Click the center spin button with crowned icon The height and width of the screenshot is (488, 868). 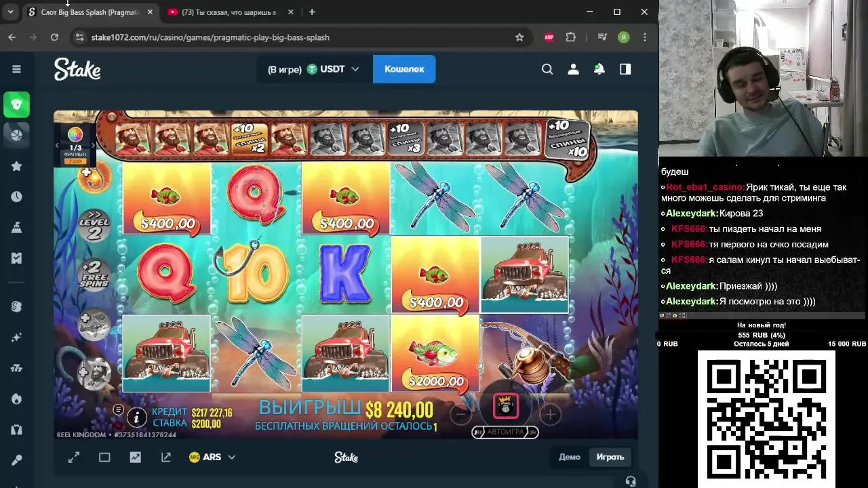[x=506, y=406]
